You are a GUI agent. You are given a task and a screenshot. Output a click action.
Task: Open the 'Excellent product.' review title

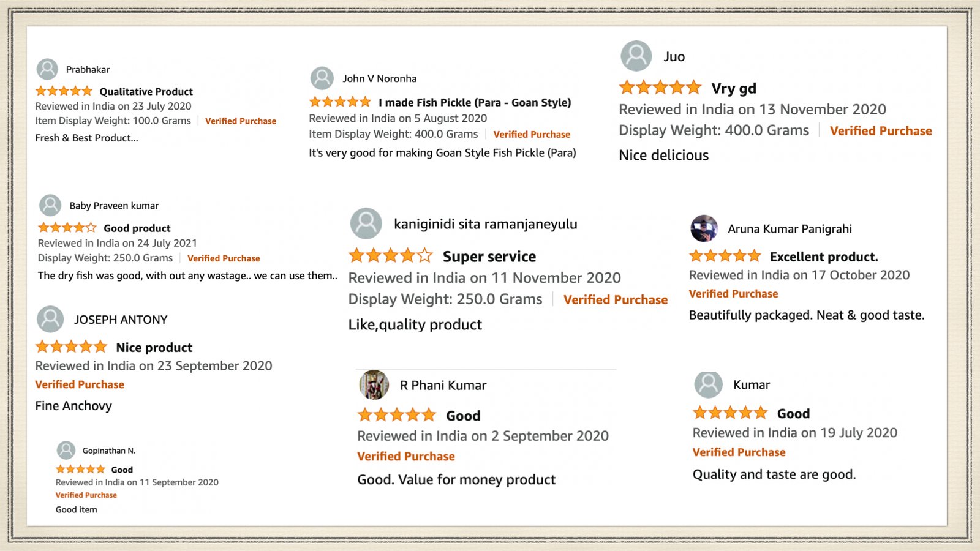coord(824,257)
